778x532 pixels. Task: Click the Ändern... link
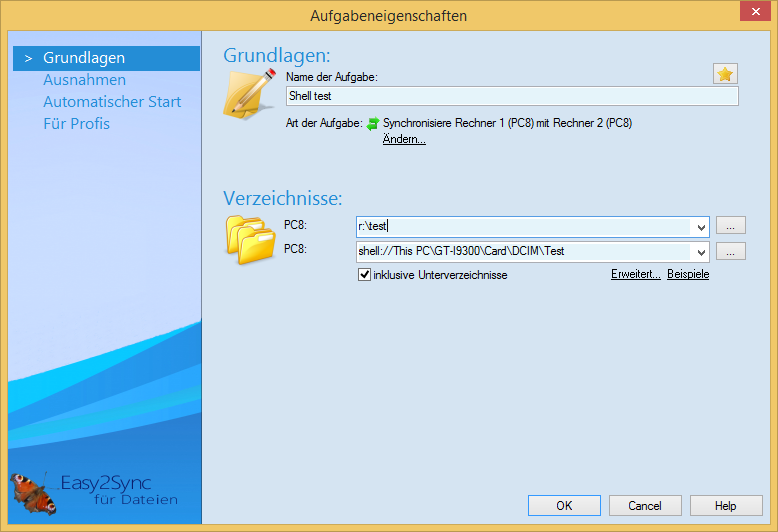pyautogui.click(x=404, y=140)
